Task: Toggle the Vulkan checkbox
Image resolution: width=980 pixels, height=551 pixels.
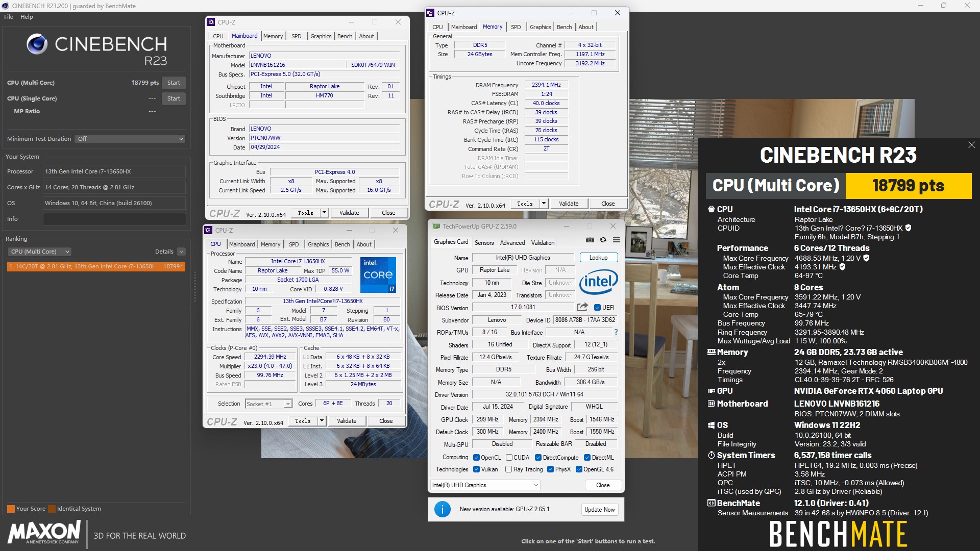Action: coord(476,469)
